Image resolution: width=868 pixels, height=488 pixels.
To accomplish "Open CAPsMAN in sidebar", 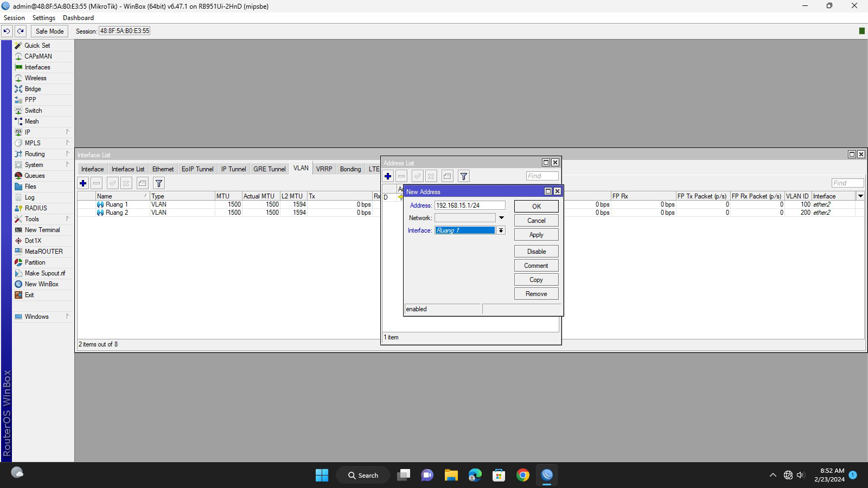I will (x=38, y=56).
